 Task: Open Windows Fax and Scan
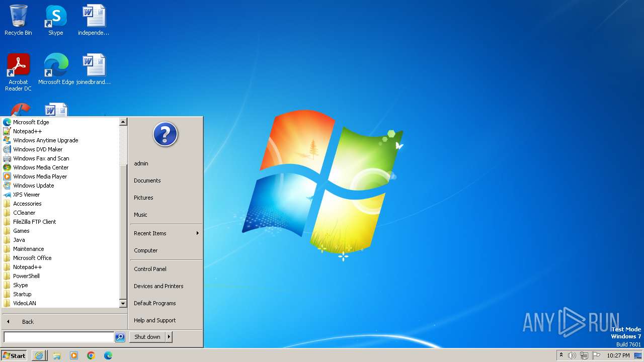coord(60,158)
